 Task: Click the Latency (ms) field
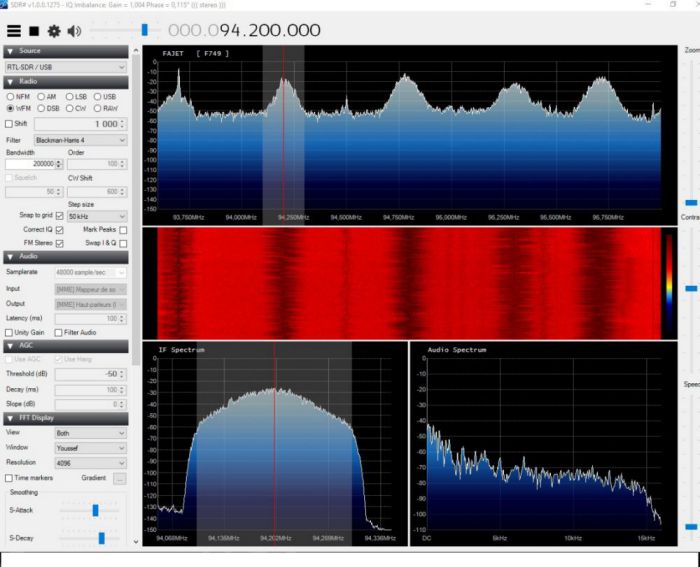coord(91,319)
